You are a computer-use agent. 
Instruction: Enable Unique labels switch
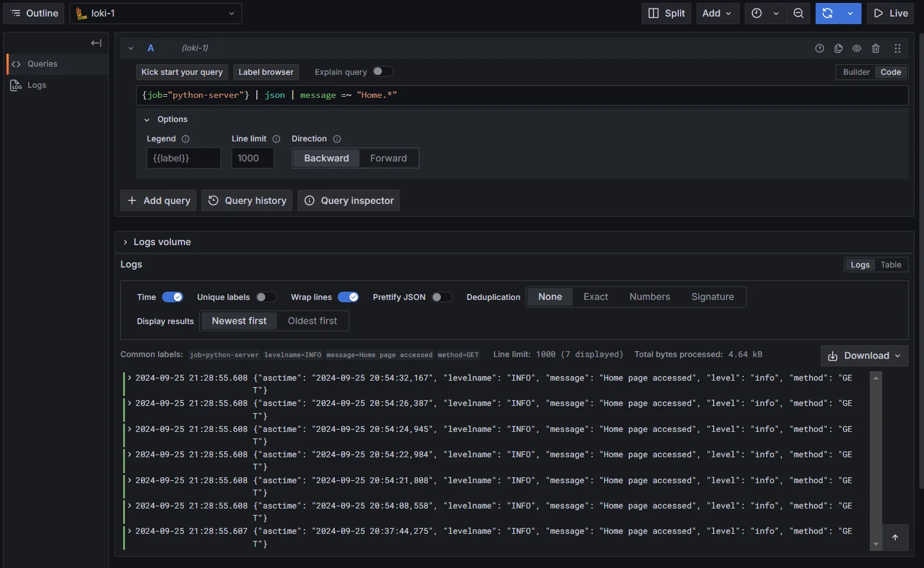point(266,297)
